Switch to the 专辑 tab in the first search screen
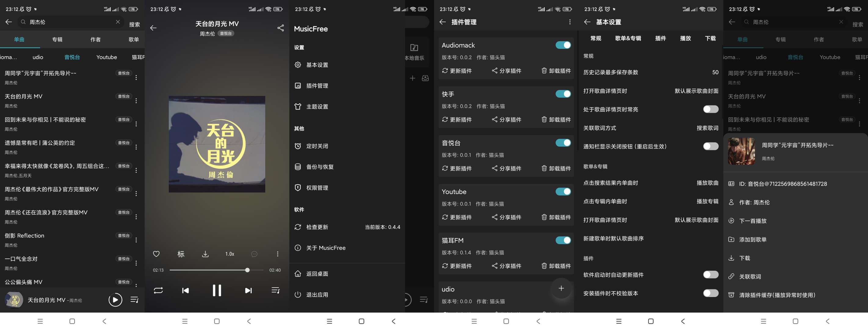 pos(57,39)
